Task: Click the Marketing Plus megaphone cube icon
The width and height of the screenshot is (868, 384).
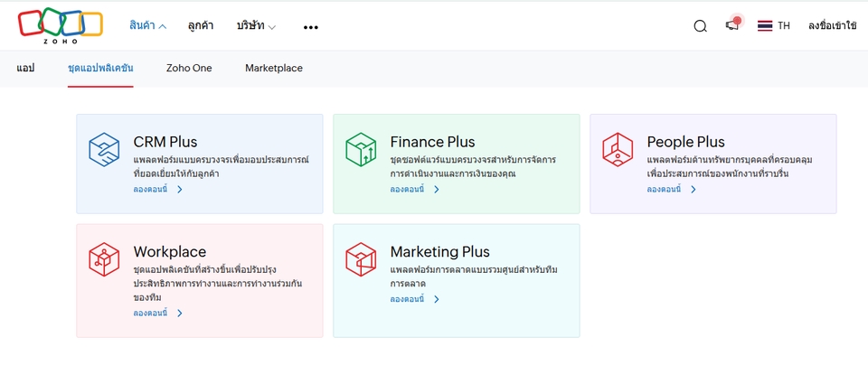Action: [x=361, y=259]
